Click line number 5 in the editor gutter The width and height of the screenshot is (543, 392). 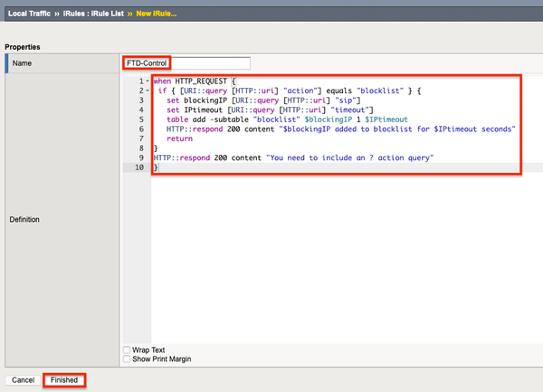[x=139, y=120]
